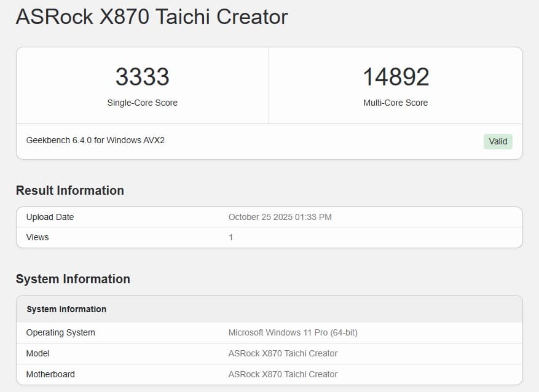Select the Views row label
This screenshot has width=539, height=392.
(x=37, y=237)
